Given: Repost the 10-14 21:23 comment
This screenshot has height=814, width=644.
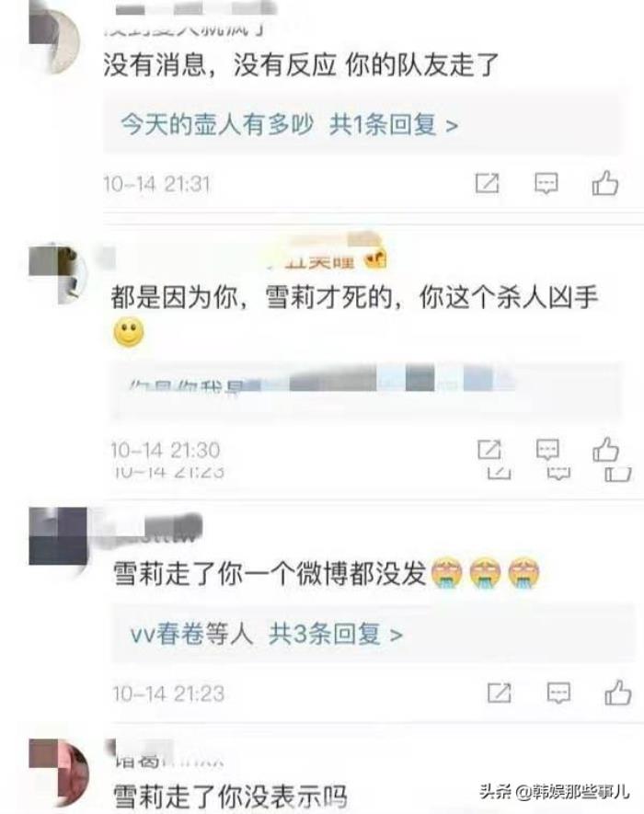Looking at the screenshot, I should pyautogui.click(x=499, y=693).
